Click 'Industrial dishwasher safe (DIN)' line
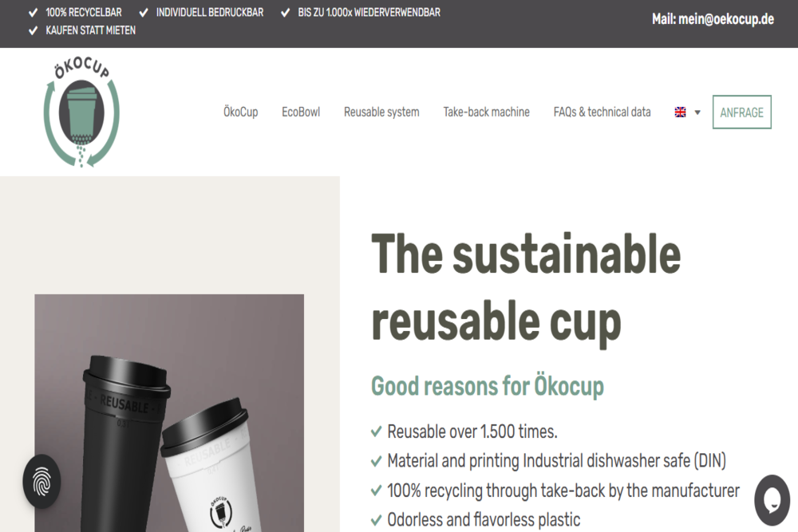798x532 pixels. point(556,461)
